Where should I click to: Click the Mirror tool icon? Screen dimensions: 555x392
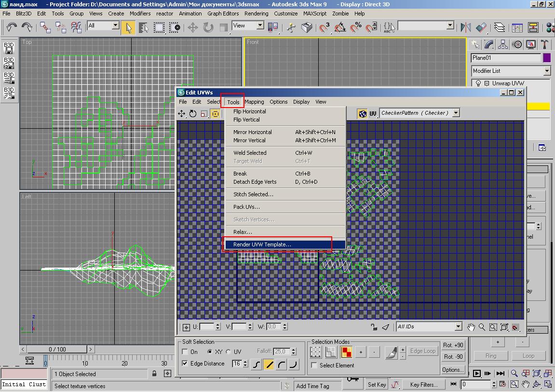click(x=465, y=27)
